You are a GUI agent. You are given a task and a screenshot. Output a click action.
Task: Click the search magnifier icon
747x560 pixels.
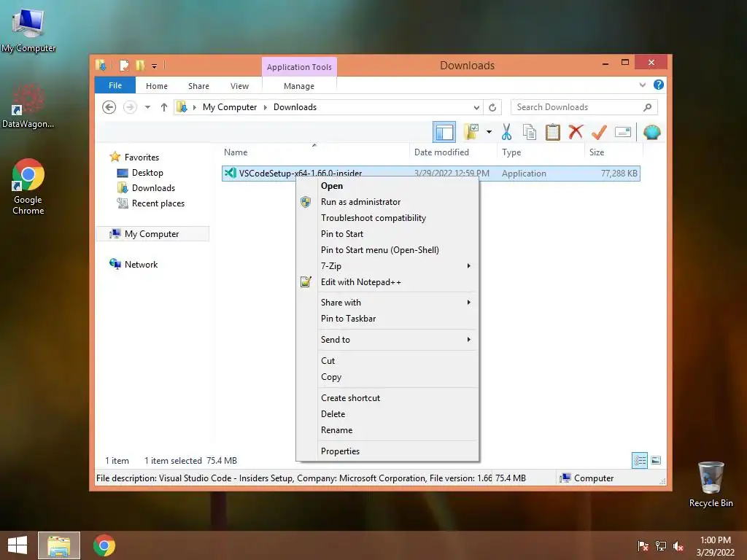647,107
